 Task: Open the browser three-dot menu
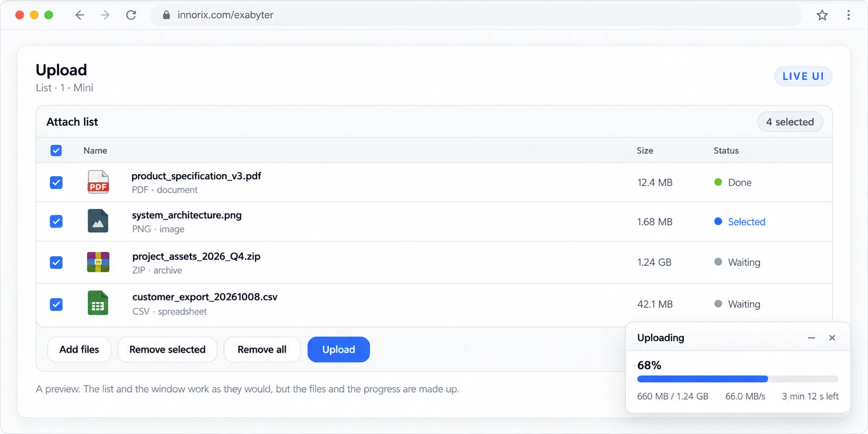coord(848,15)
